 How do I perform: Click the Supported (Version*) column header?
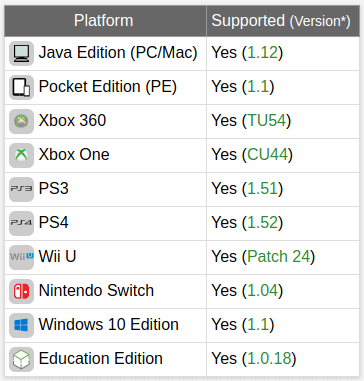point(283,21)
